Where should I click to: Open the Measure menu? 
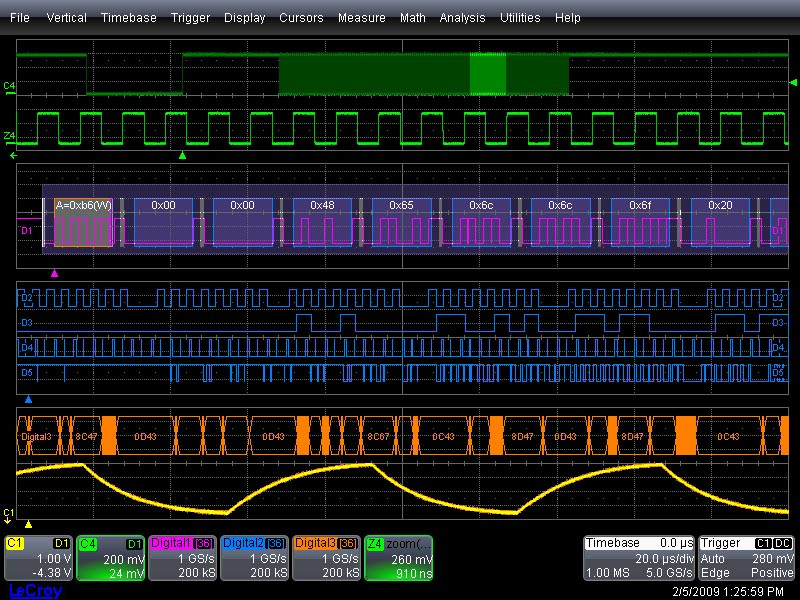click(x=361, y=18)
